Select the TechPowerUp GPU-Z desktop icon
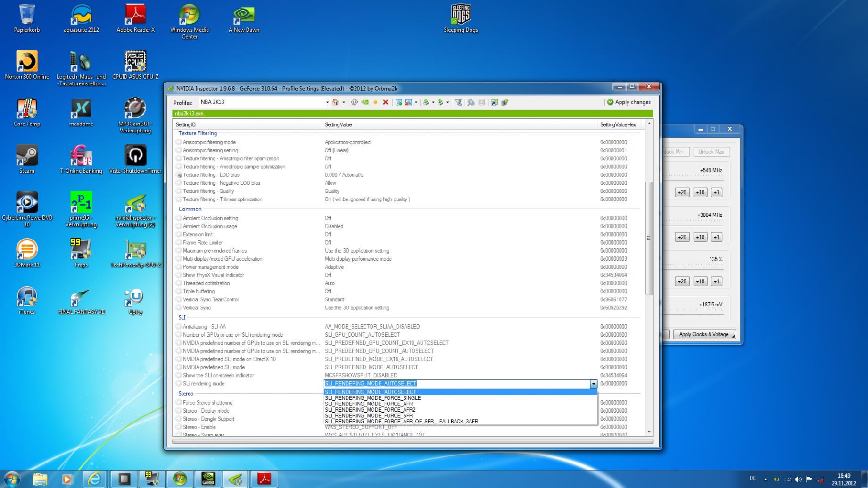The height and width of the screenshot is (488, 868). point(135,254)
